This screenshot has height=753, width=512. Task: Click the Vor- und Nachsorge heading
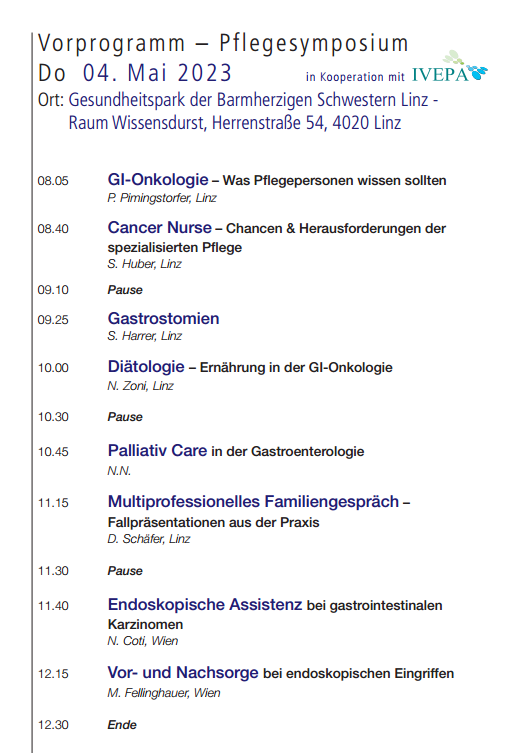[x=183, y=672]
